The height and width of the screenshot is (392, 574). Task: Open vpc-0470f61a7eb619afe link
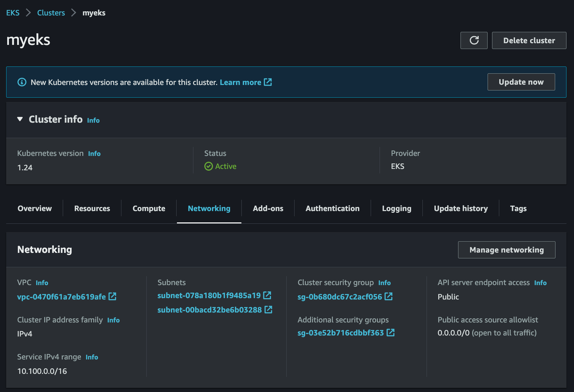click(61, 297)
